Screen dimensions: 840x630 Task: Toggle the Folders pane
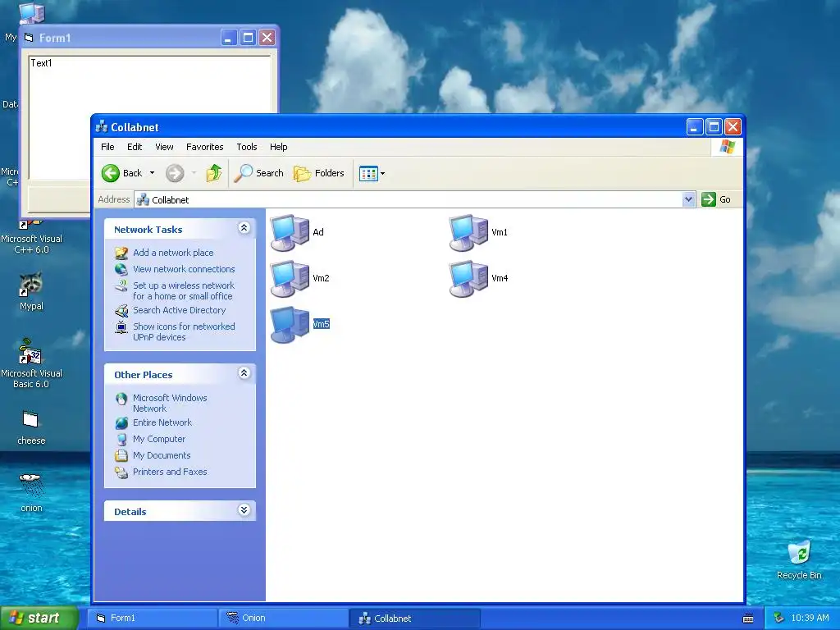point(319,173)
